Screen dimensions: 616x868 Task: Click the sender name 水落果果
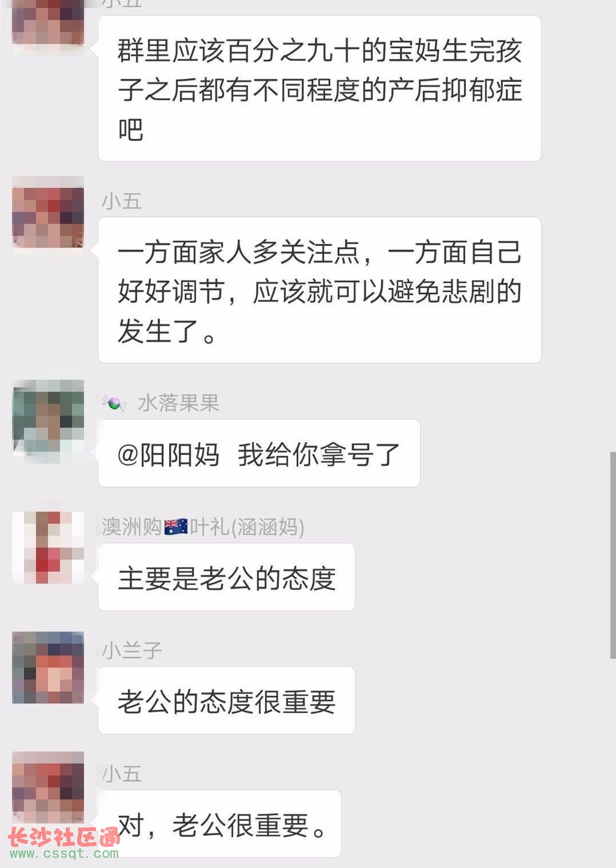[x=178, y=403]
